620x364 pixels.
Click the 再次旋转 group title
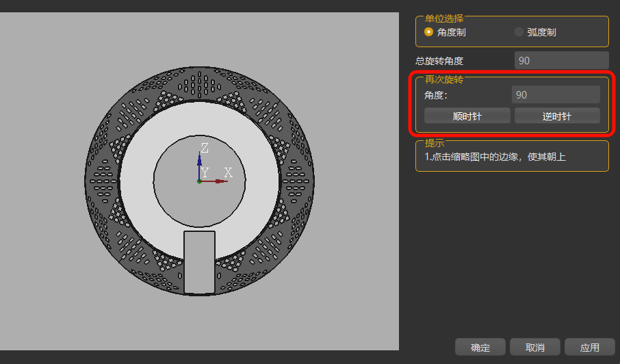pos(443,79)
